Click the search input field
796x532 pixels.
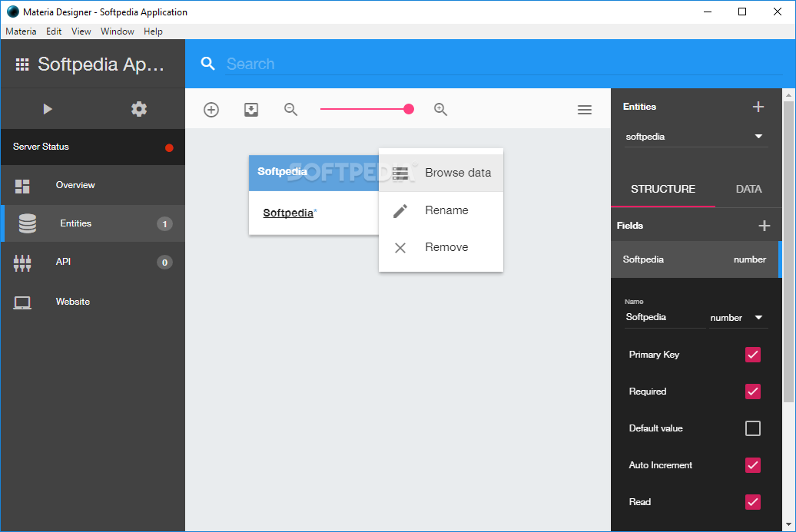(x=503, y=64)
